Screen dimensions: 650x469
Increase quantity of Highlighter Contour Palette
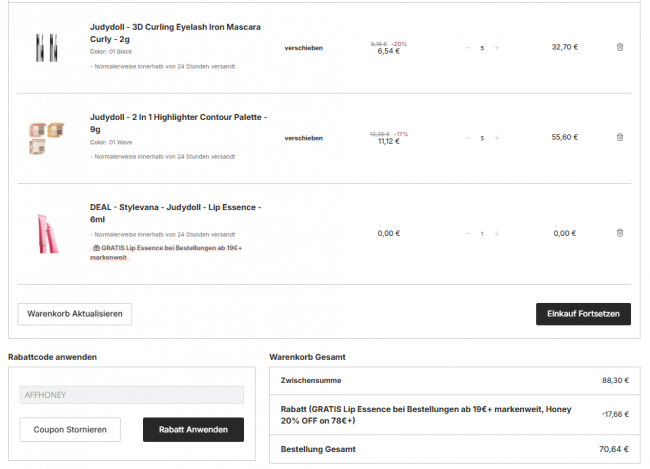pyautogui.click(x=497, y=138)
